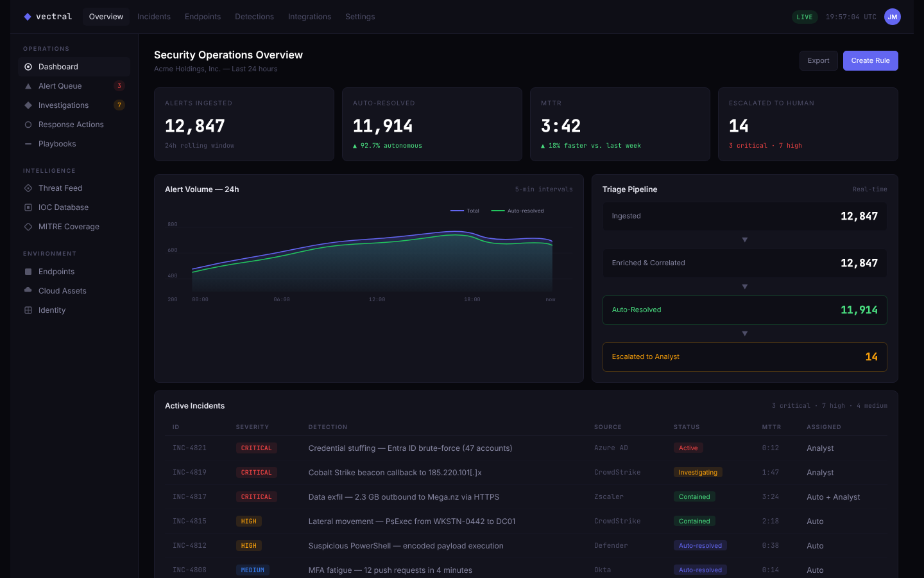Click Auto-resolved status on INC-4812 row
Screen dimensions: 924x578
coord(700,546)
